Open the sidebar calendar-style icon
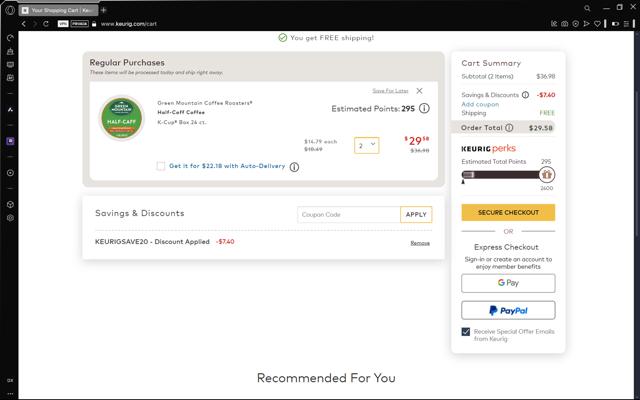The width and height of the screenshot is (640, 400). [x=10, y=78]
